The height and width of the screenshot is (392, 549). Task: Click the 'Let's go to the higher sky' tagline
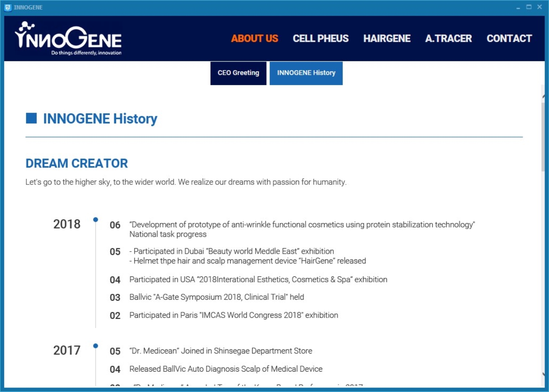tap(186, 182)
